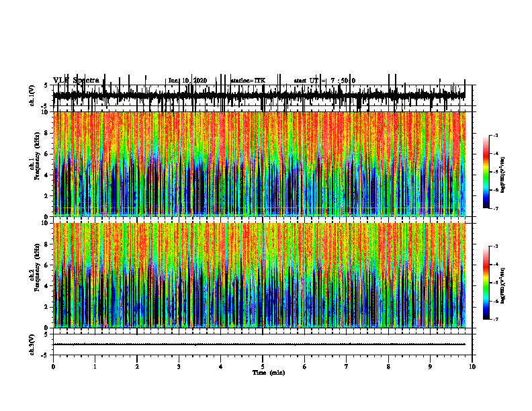Click the x-axis tick label '5'
Screen dimensions: 532x411
(x=263, y=367)
